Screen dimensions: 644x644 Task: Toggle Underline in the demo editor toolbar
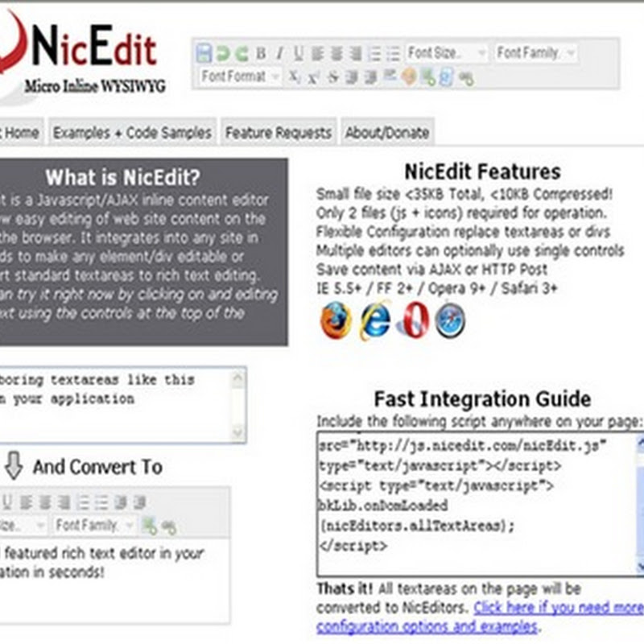pyautogui.click(x=7, y=502)
